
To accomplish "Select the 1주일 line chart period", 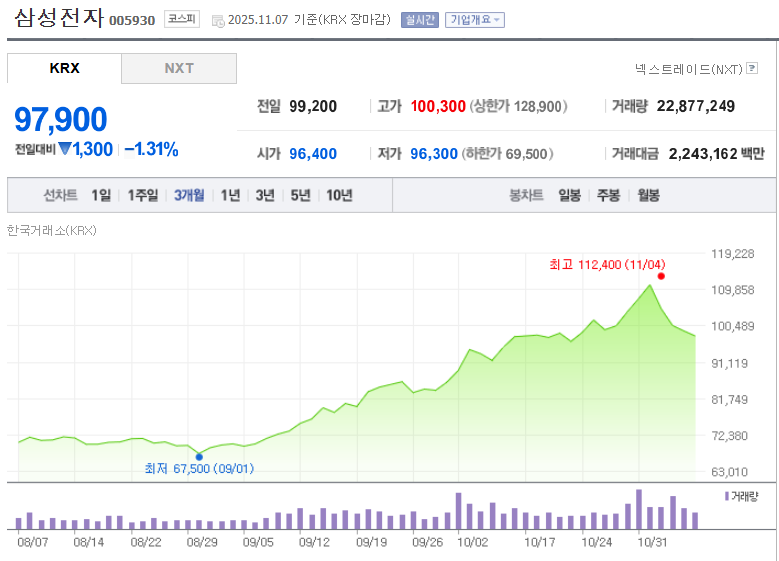I will (143, 195).
